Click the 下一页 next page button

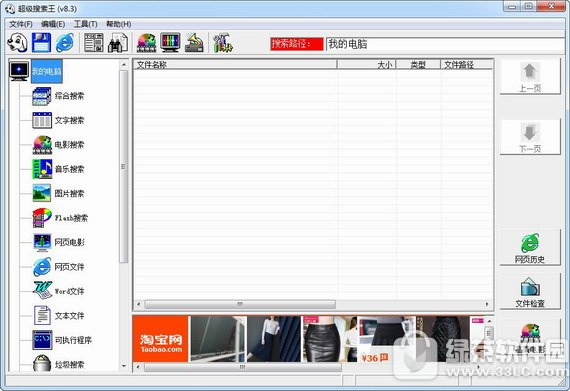530,137
